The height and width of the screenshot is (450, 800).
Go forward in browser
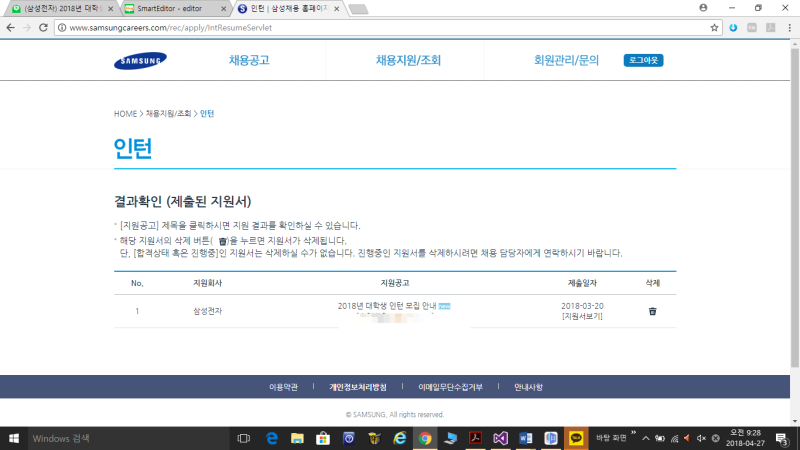pyautogui.click(x=27, y=28)
